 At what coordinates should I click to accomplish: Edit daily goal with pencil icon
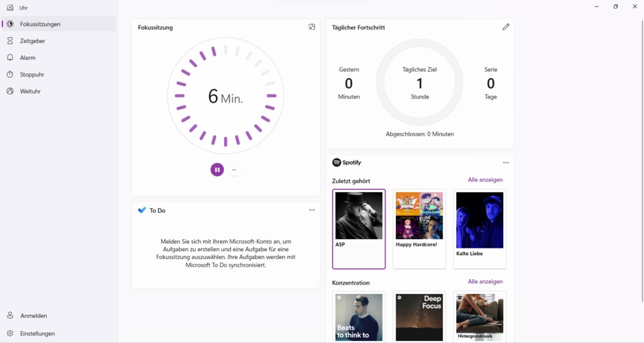pos(506,28)
